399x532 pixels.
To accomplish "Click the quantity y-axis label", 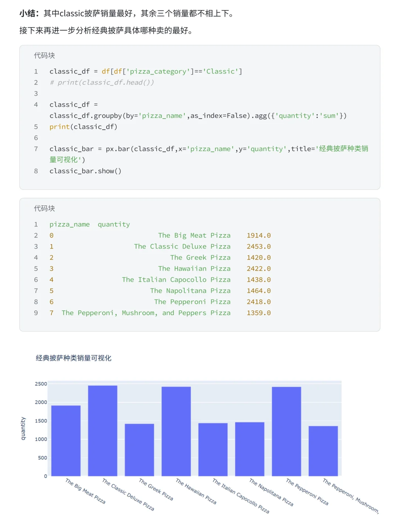I will pyautogui.click(x=23, y=429).
